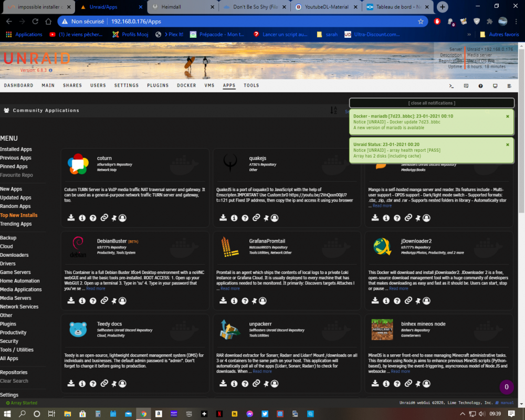Dismiss the Unraid Status notification
The image size is (525, 420).
pyautogui.click(x=508, y=145)
